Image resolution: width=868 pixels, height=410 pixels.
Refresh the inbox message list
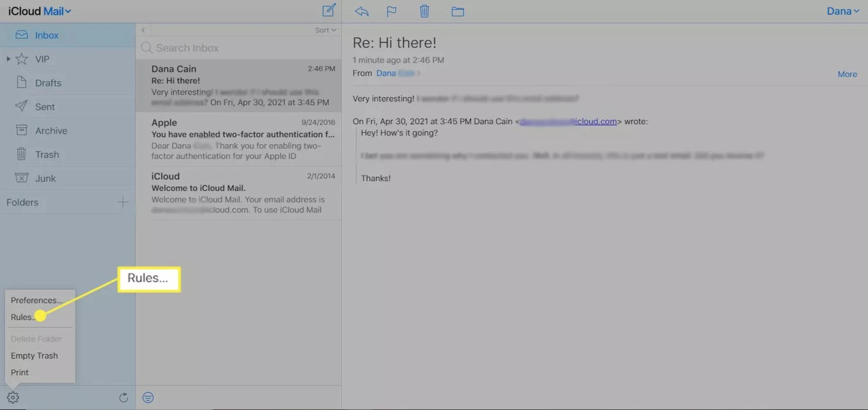click(124, 397)
